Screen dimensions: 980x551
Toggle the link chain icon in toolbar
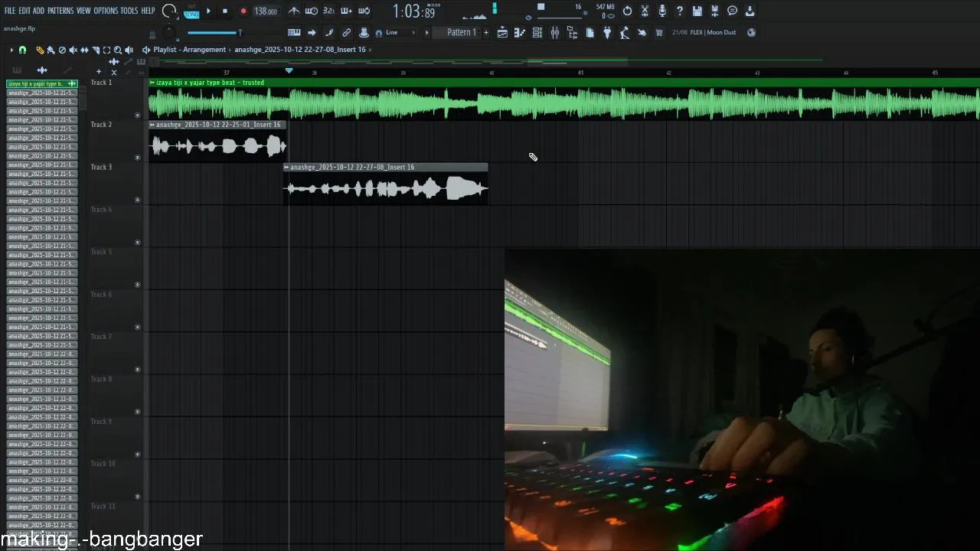(x=346, y=32)
